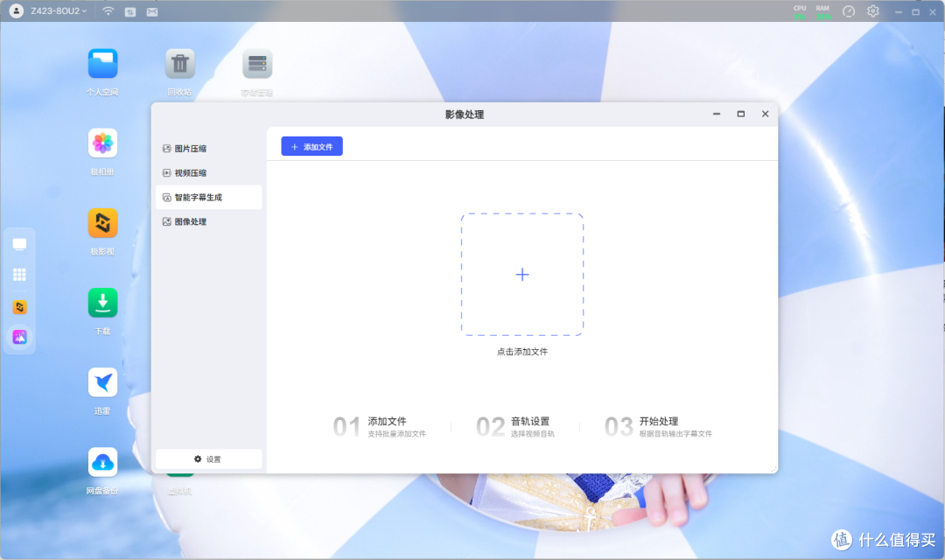Click the 添加文件 blue button
945x560 pixels.
coord(311,146)
